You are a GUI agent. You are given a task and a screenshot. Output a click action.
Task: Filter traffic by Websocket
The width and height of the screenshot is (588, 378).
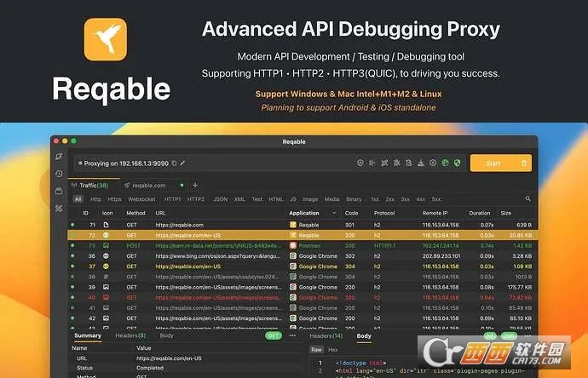pyautogui.click(x=141, y=199)
